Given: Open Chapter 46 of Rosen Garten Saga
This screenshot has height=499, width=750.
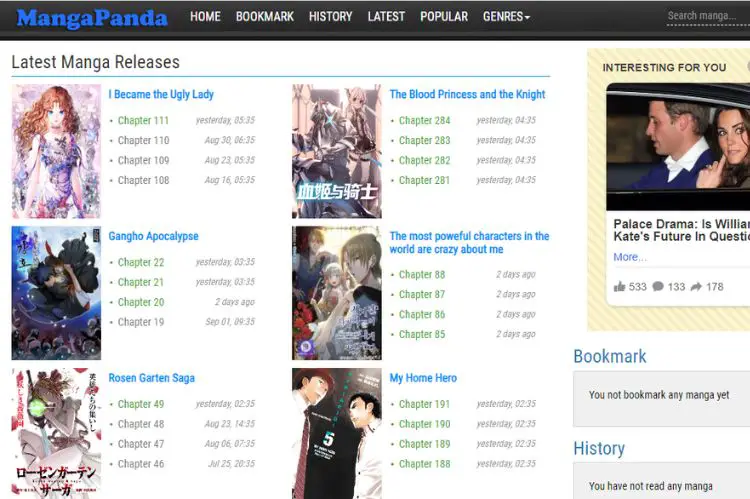Looking at the screenshot, I should (141, 464).
